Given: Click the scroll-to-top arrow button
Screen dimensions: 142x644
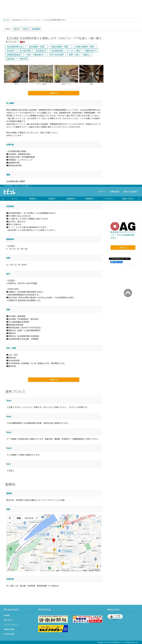Looking at the screenshot, I should (128, 293).
